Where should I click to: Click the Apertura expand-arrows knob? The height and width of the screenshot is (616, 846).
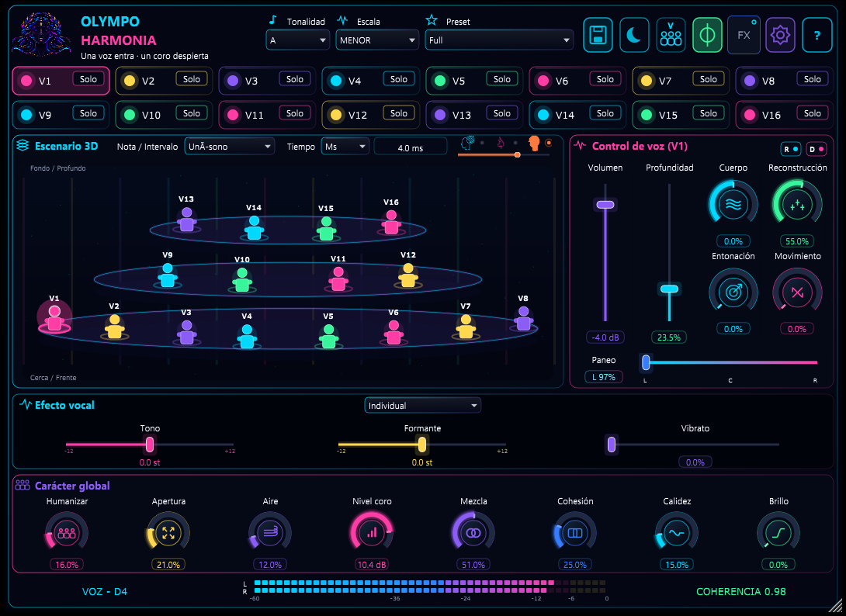tap(168, 533)
